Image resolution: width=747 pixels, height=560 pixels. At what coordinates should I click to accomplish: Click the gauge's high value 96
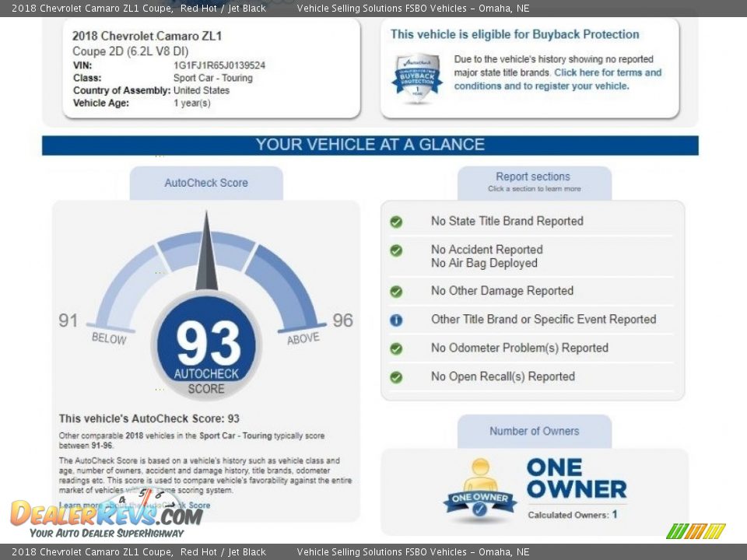tap(343, 320)
